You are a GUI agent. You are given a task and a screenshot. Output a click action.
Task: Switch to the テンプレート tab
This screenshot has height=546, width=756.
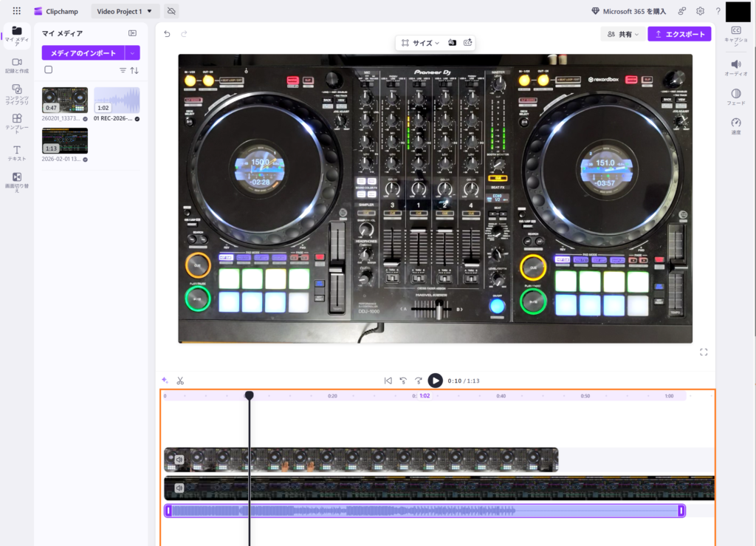coord(16,123)
